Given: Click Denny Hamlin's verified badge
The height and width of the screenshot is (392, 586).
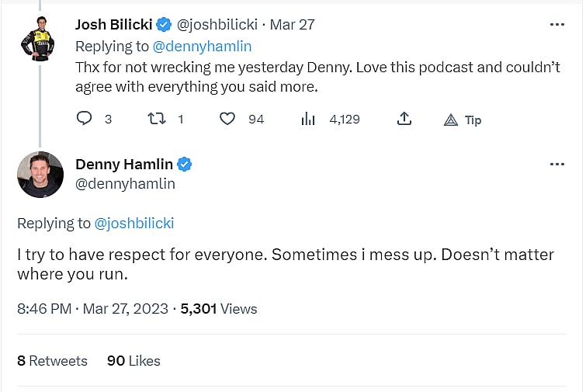Looking at the screenshot, I should click(185, 165).
